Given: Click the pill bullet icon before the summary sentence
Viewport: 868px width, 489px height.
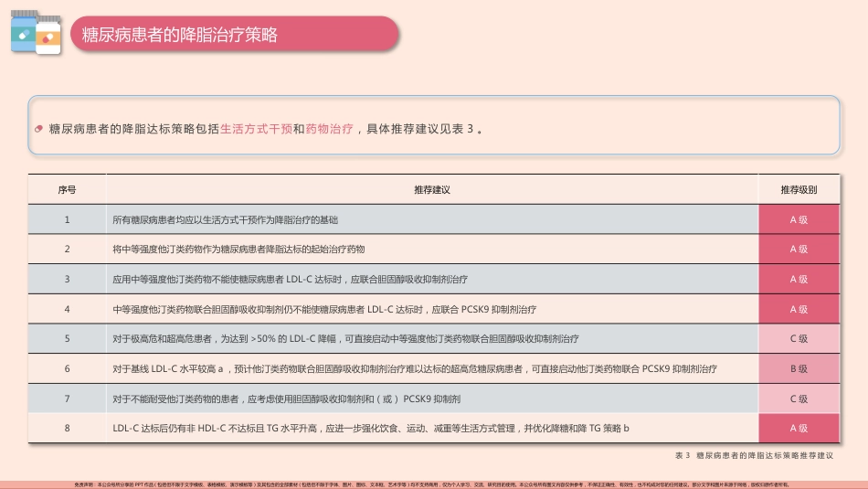Looking at the screenshot, I should pyautogui.click(x=38, y=129).
